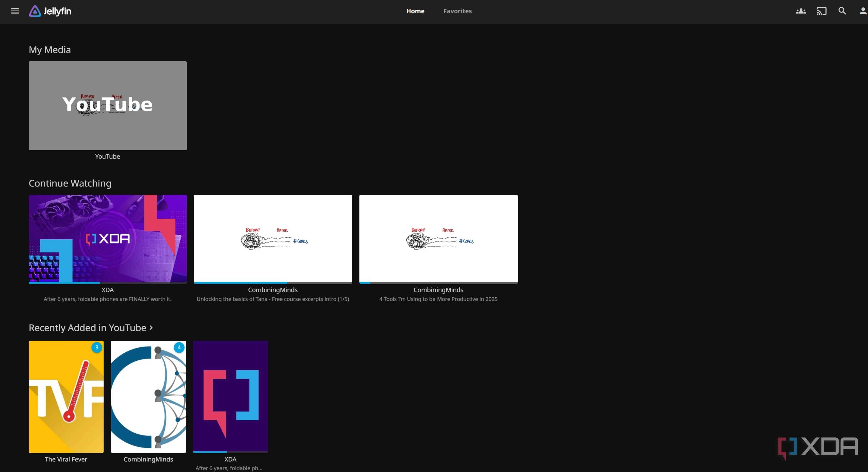This screenshot has height=472, width=868.
Task: Click the unplayed count badge 3
Action: pos(97,347)
